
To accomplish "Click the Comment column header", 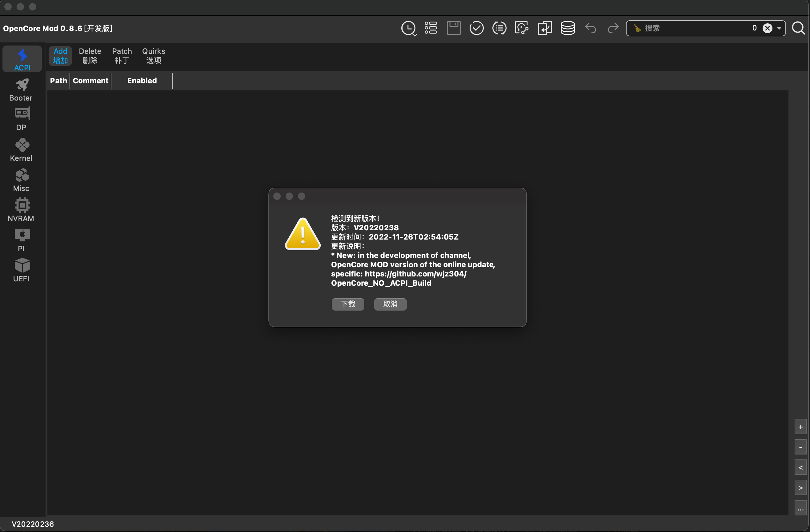I will pyautogui.click(x=90, y=81).
